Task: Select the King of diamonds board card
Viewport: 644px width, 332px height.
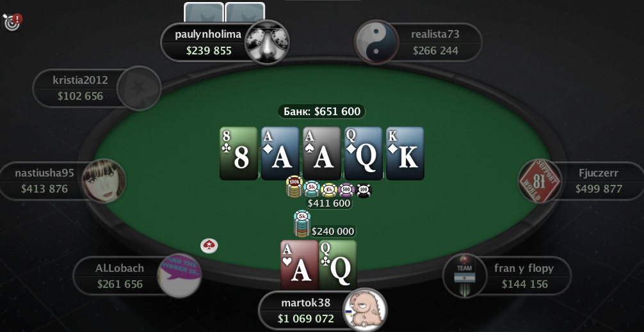Action: [405, 154]
